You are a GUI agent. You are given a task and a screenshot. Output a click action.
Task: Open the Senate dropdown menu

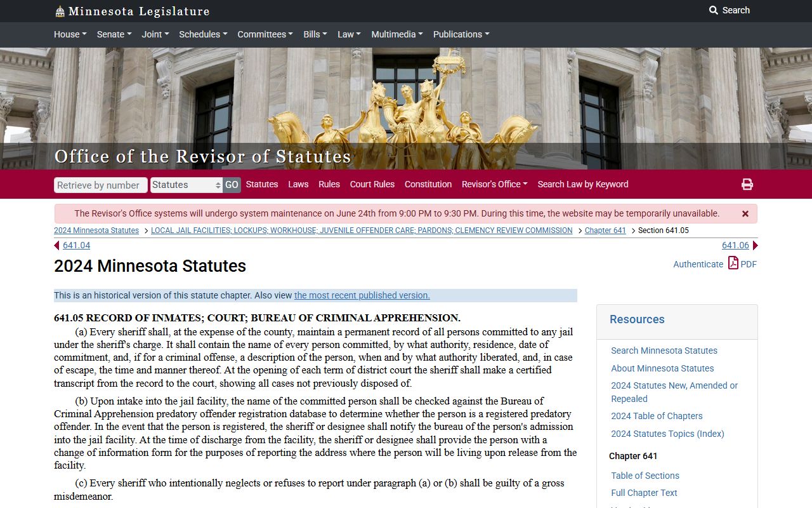coord(114,34)
